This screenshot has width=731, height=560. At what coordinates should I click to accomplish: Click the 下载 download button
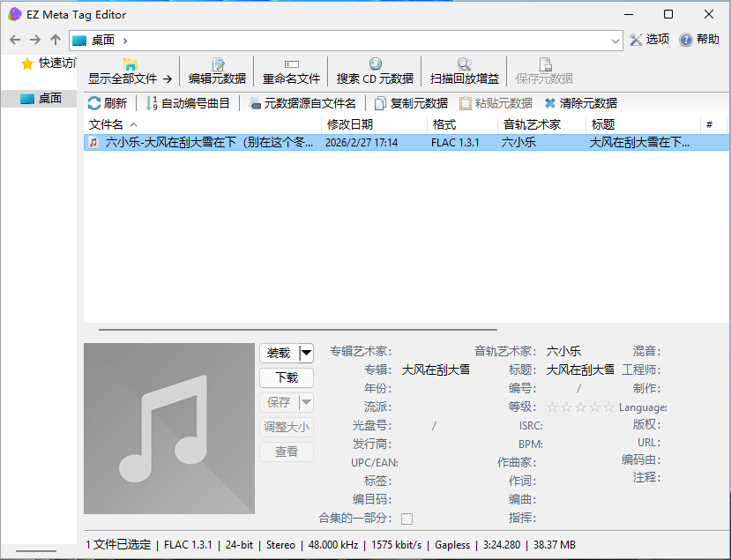pyautogui.click(x=285, y=377)
